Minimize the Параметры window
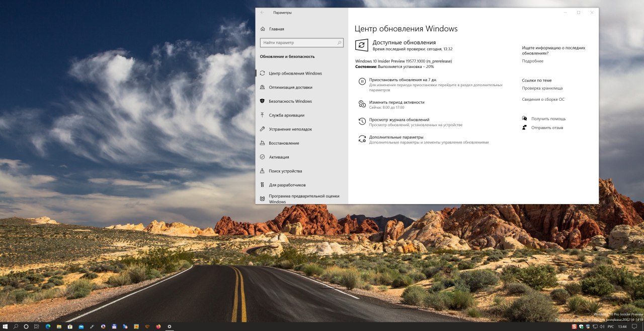Viewport: 644px width, 331px height. pyautogui.click(x=566, y=13)
